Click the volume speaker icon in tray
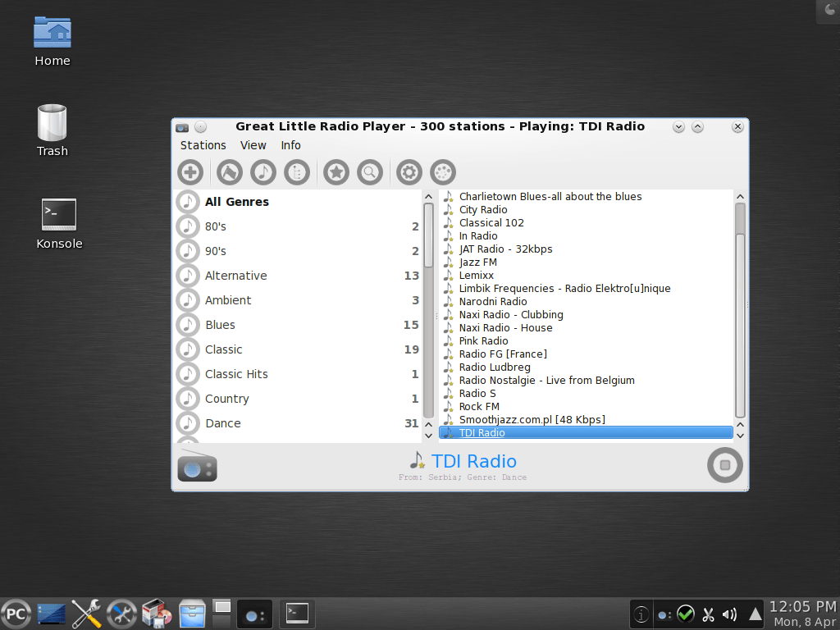This screenshot has height=630, width=840. 729,613
